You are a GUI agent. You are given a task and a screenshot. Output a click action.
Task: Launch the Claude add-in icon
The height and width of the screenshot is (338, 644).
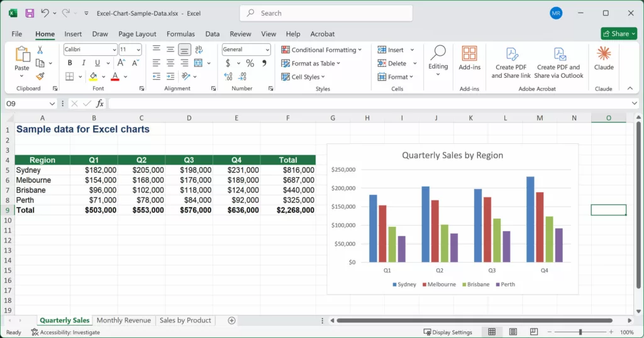point(604,54)
